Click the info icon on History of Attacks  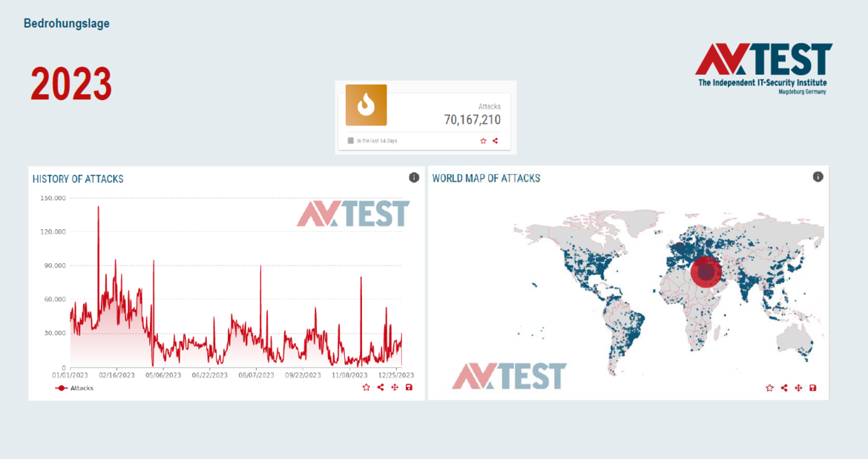tap(414, 177)
